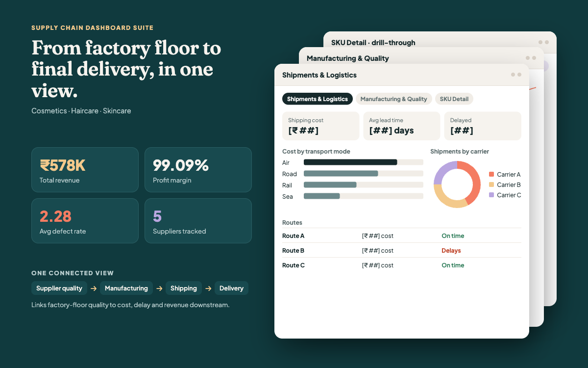Open the 99.09% Profit margin card
588x368 pixels.
point(198,170)
